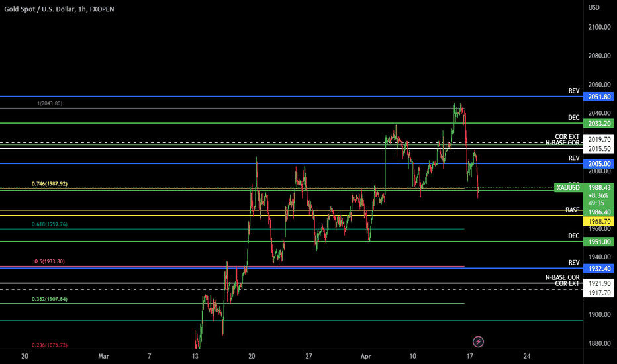Click the 'Mar' label on the time axis
Viewport: 617px width, 364px height.
pos(103,357)
